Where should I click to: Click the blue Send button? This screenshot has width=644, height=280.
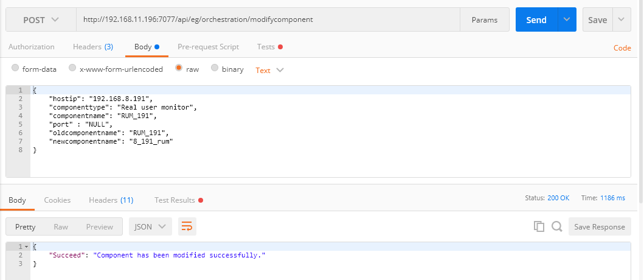point(536,19)
